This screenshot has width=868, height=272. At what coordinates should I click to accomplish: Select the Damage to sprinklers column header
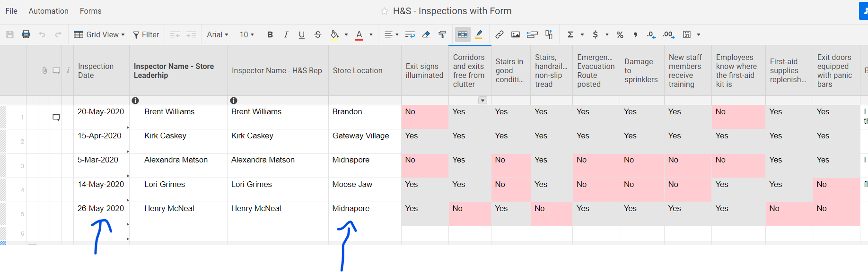642,70
